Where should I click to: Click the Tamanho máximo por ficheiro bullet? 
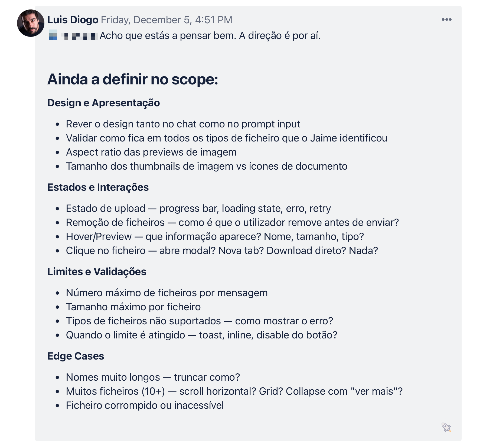pyautogui.click(x=133, y=307)
